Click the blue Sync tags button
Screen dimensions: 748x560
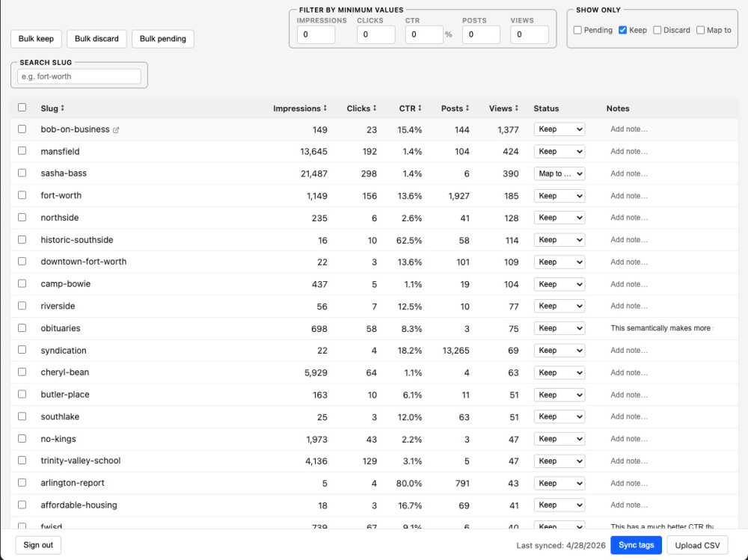(x=636, y=545)
